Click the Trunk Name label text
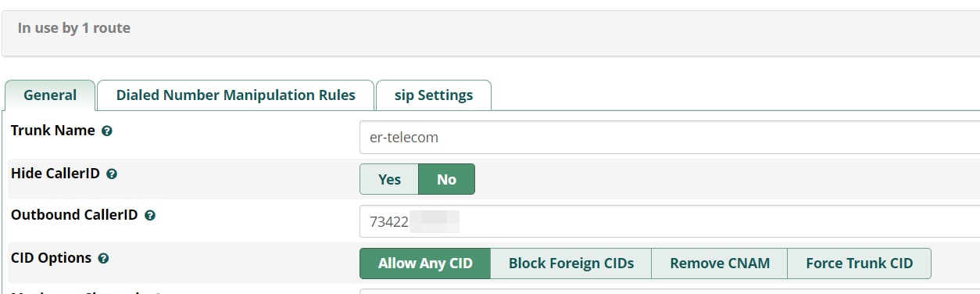Viewport: 980px width, 294px height. [x=53, y=131]
